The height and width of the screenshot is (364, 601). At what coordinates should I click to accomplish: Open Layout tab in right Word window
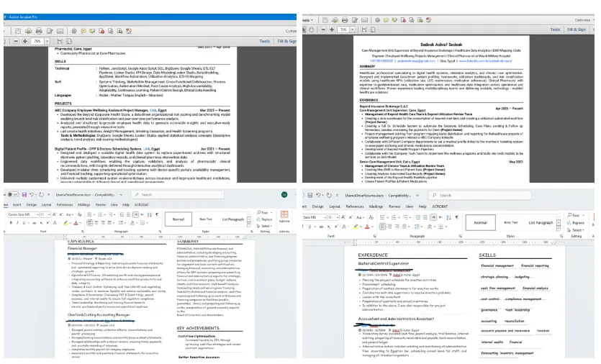click(x=335, y=206)
